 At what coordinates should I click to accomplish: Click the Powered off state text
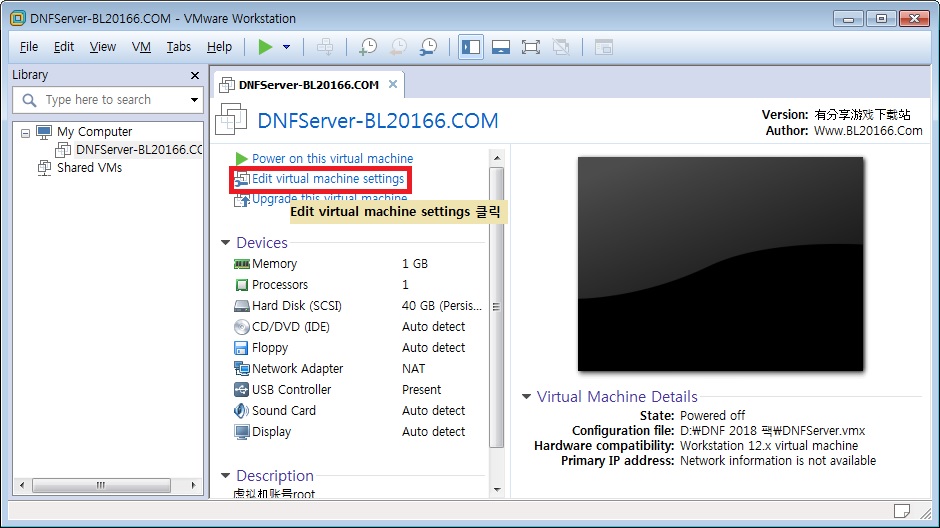(712, 415)
